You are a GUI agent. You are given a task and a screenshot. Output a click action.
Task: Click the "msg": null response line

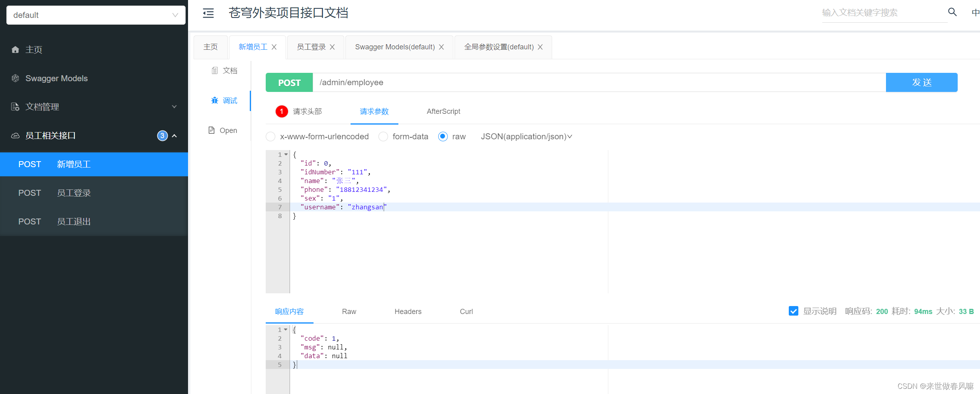pos(323,347)
